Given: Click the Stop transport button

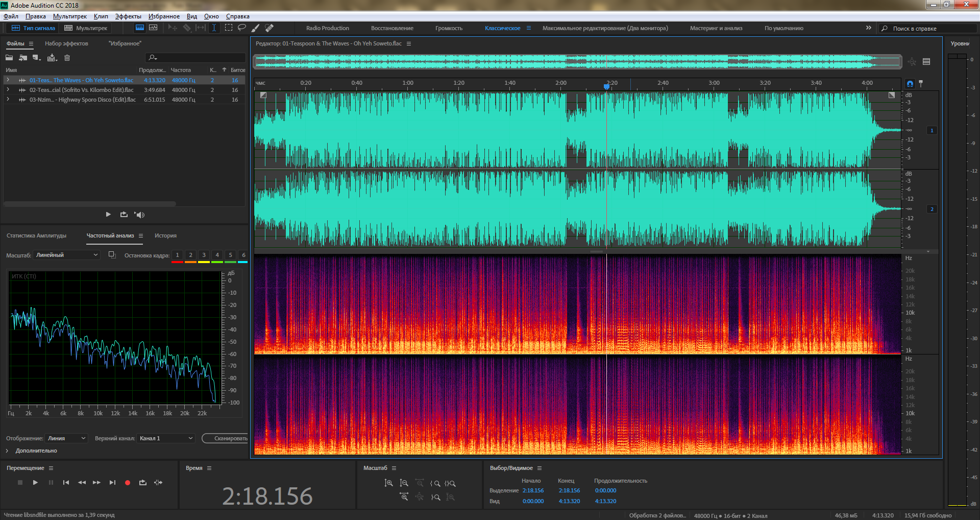Looking at the screenshot, I should tap(20, 482).
